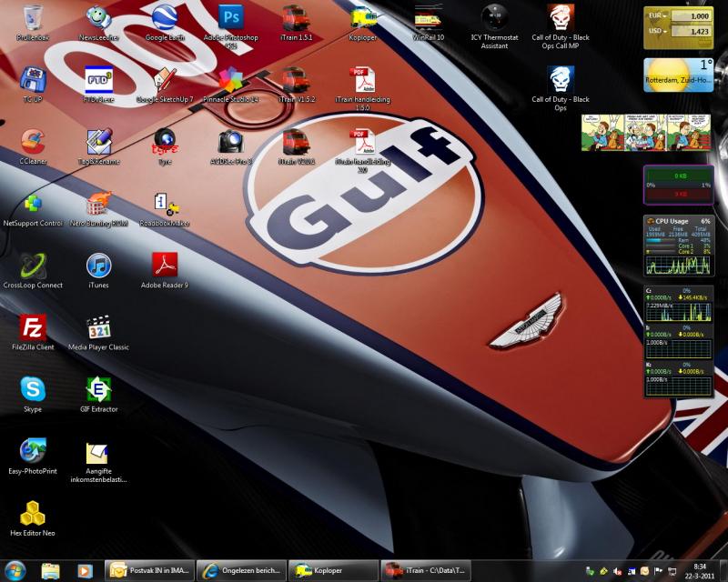Viewport: 728px width, 582px height.
Task: Launch Google SketchUp 7
Action: tap(165, 84)
